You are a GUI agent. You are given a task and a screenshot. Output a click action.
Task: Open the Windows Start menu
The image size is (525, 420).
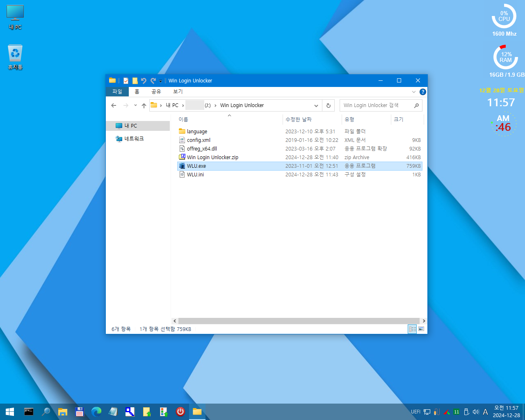pyautogui.click(x=10, y=412)
